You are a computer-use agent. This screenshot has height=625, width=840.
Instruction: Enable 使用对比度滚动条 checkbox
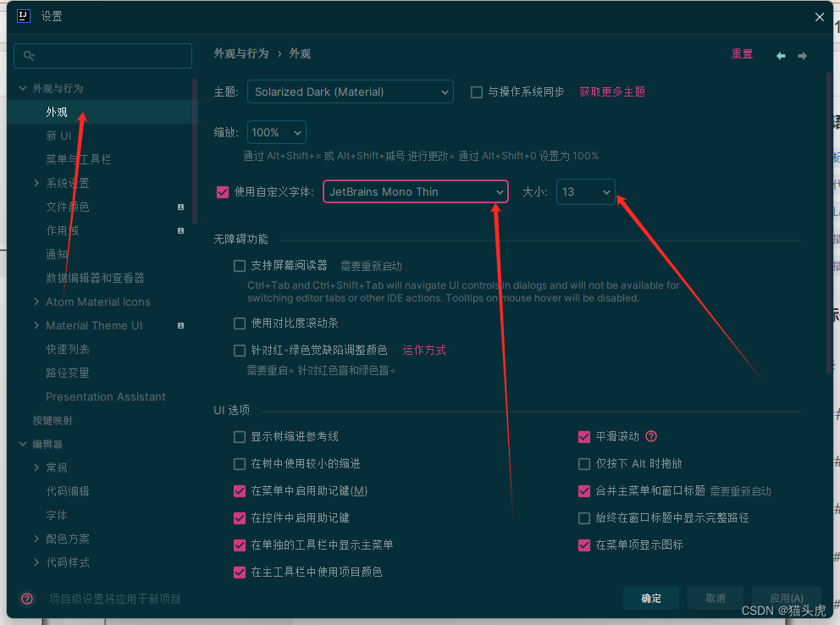pos(240,323)
